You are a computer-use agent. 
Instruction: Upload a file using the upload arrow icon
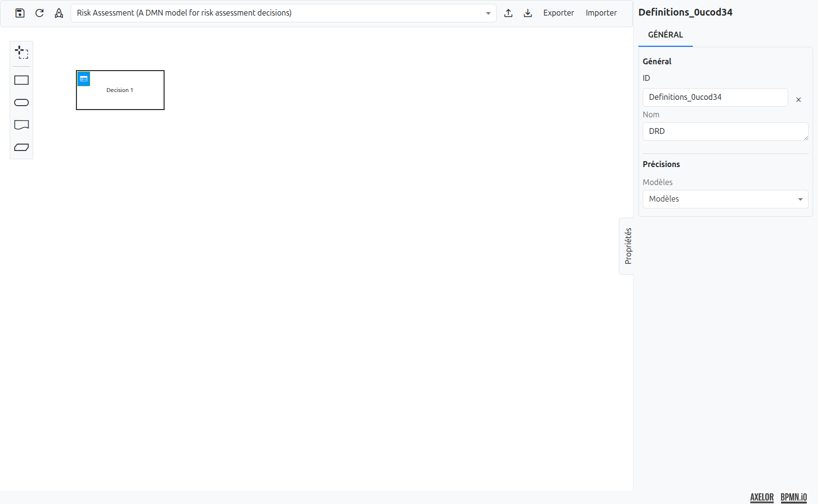[x=508, y=13]
